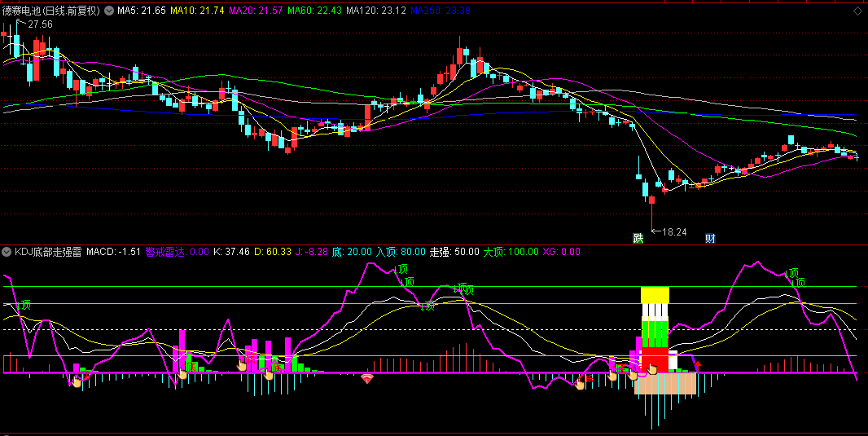Click the 警戒雷达: 0.00 value

tap(178, 252)
